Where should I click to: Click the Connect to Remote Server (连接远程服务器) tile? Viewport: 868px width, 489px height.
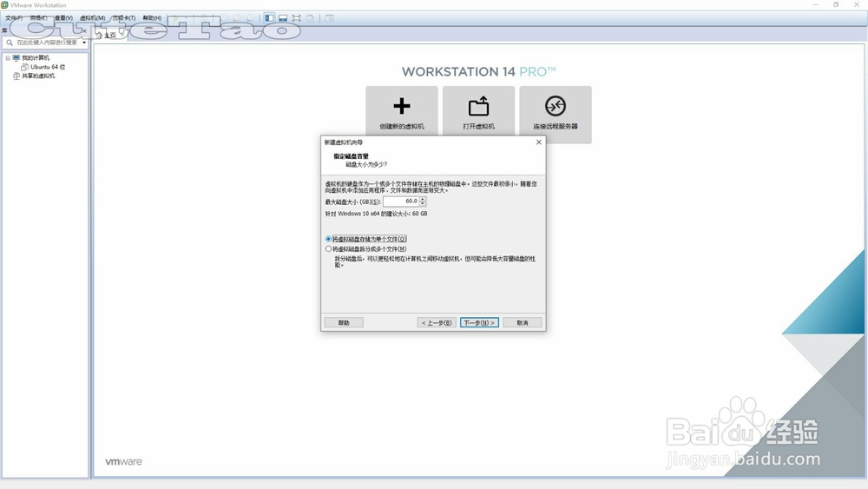[x=556, y=115]
